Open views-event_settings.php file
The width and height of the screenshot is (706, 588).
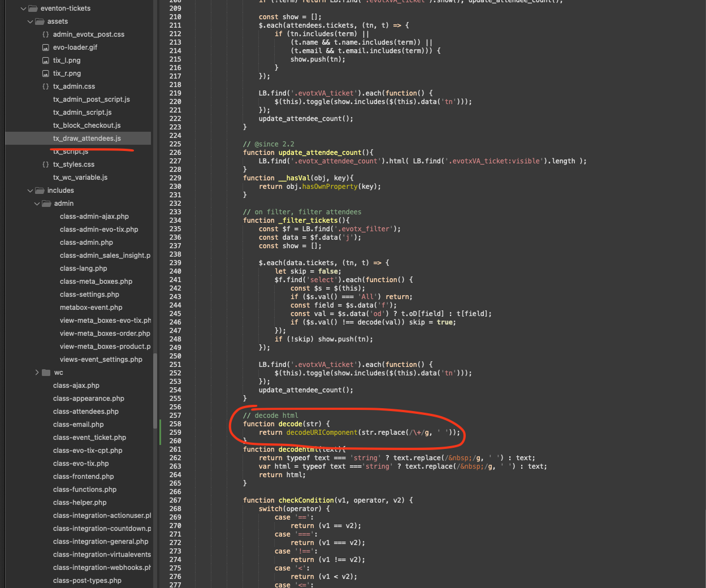coord(101,360)
